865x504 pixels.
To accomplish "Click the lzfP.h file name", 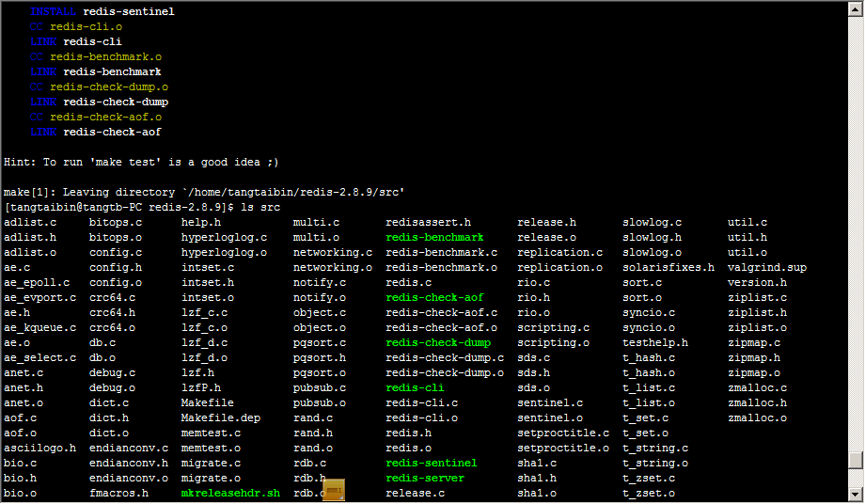I will [201, 387].
